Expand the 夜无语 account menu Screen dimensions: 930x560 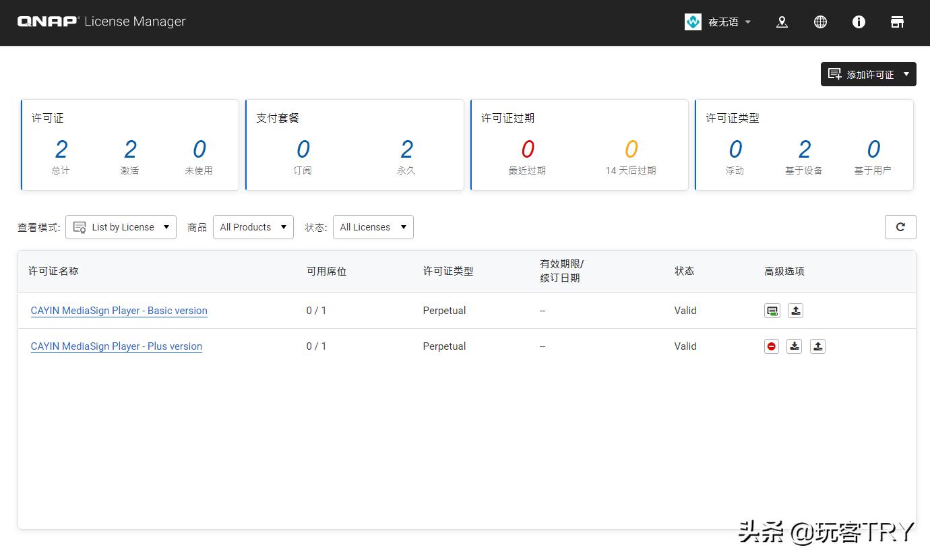pos(718,22)
